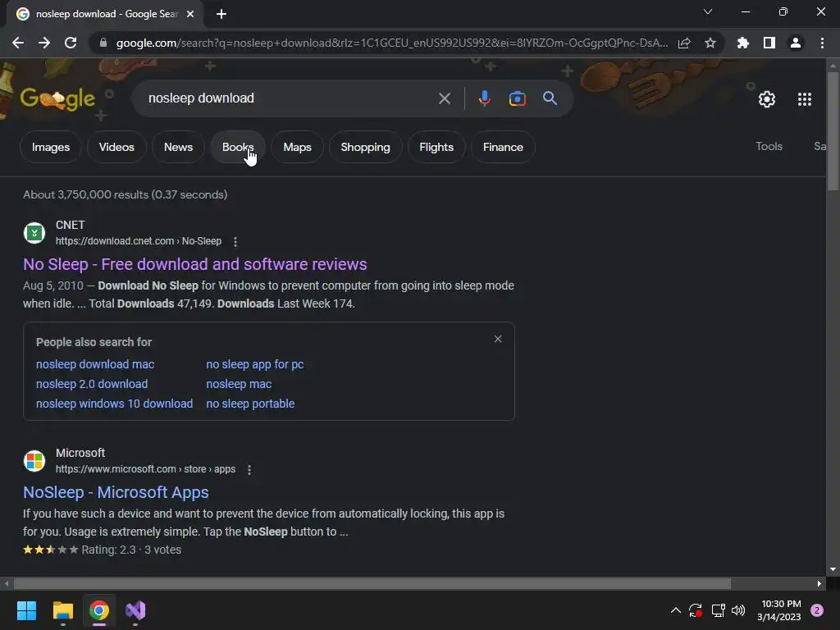The image size is (840, 630).
Task: Open File Explorer from taskbar
Action: tap(62, 610)
